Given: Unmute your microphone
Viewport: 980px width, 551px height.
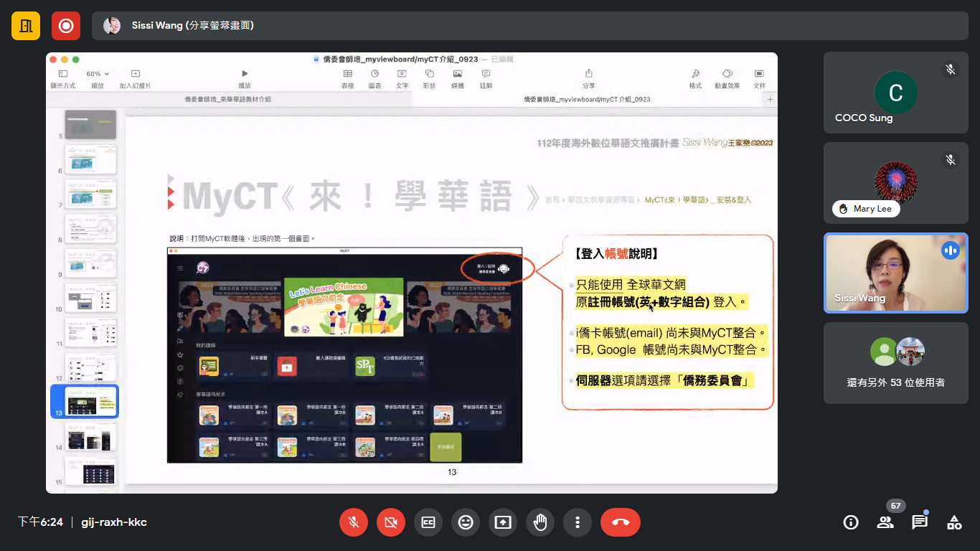Looking at the screenshot, I should tap(353, 522).
